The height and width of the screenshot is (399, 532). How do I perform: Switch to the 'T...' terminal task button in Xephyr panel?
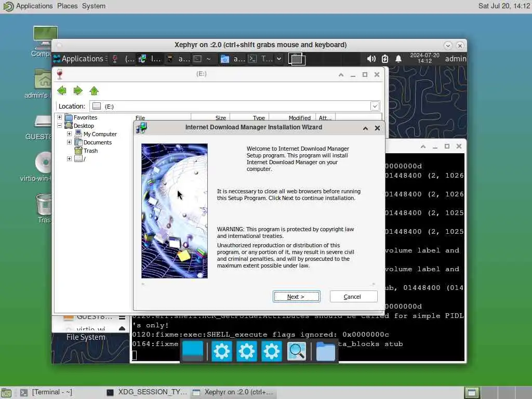click(261, 59)
